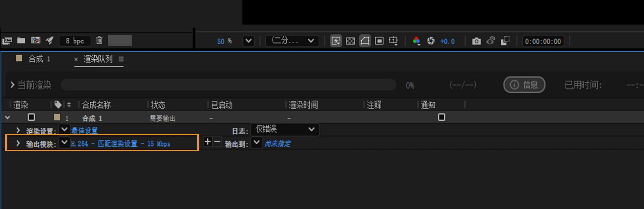This screenshot has width=644, height=209.
Task: Create a new folder with the folder icon
Action: [21, 40]
